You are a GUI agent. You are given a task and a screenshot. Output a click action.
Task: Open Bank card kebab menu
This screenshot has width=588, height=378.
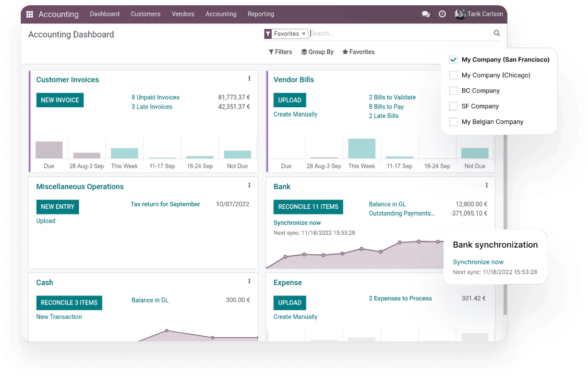[x=486, y=185]
